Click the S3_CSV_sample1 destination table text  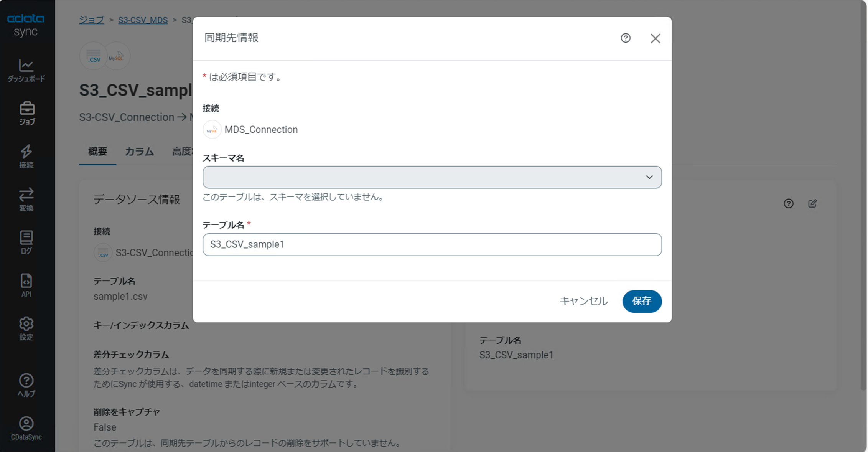(516, 355)
